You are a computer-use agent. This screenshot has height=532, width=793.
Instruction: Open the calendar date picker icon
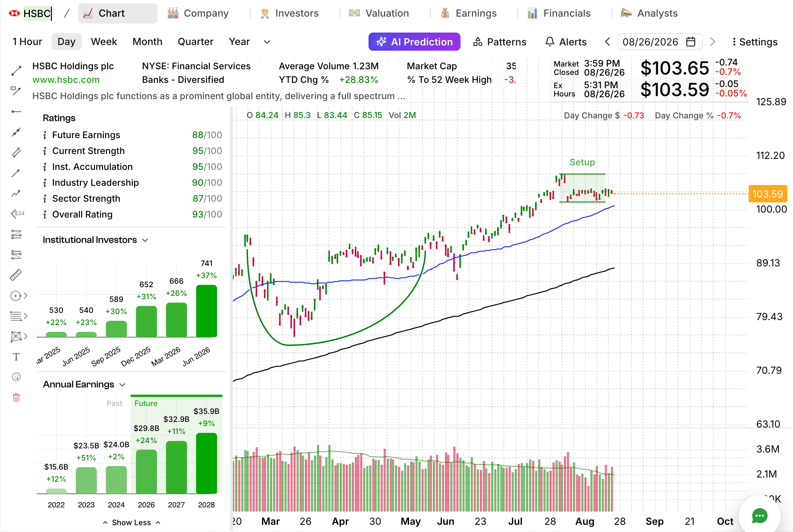[691, 42]
